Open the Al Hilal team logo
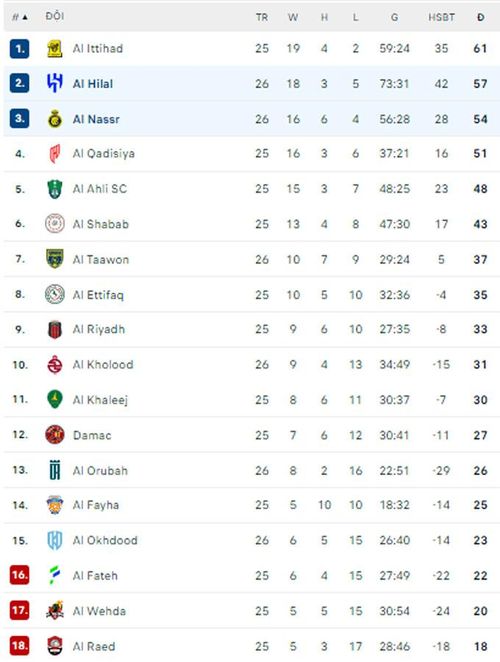Image resolution: width=500 pixels, height=662 pixels. (54, 83)
